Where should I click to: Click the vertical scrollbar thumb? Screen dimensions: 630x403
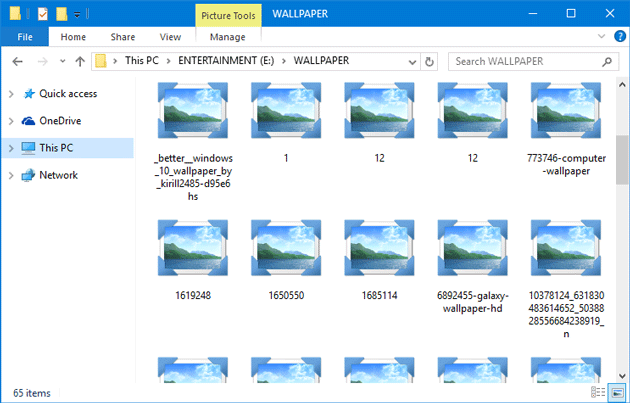pyautogui.click(x=622, y=160)
